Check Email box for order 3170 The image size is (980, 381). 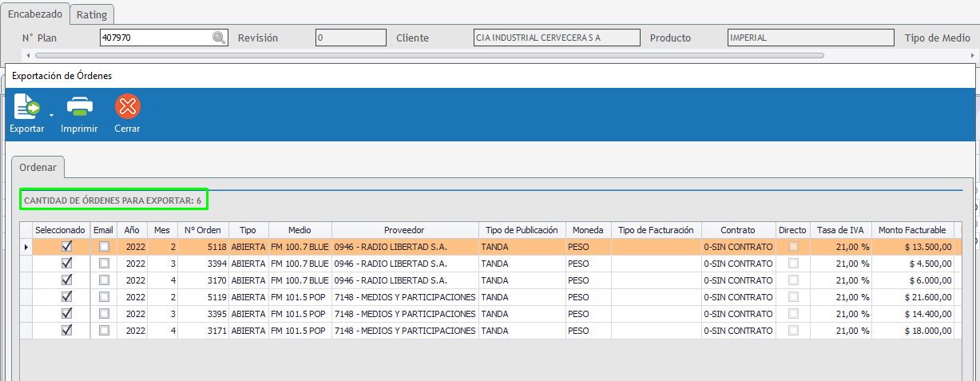pyautogui.click(x=104, y=280)
